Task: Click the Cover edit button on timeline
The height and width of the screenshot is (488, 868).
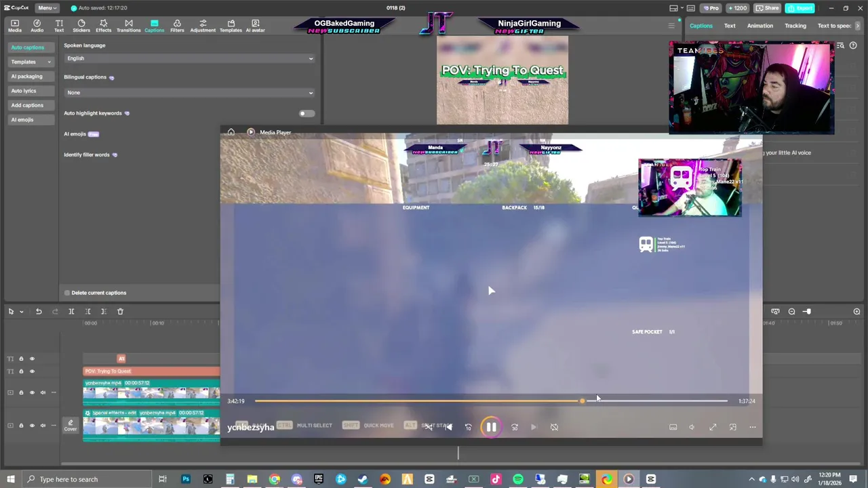Action: point(71,426)
